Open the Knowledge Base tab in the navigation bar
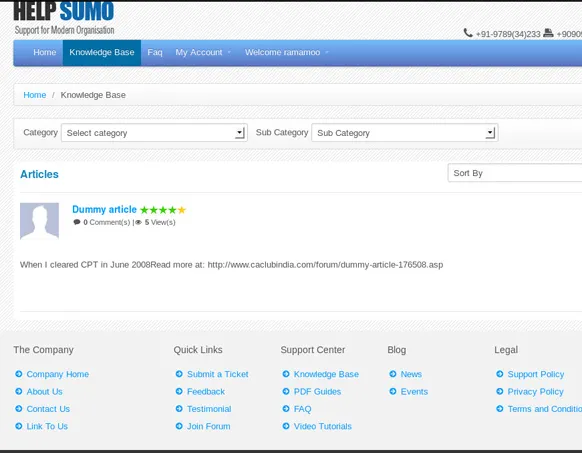This screenshot has height=453, width=582. point(102,52)
